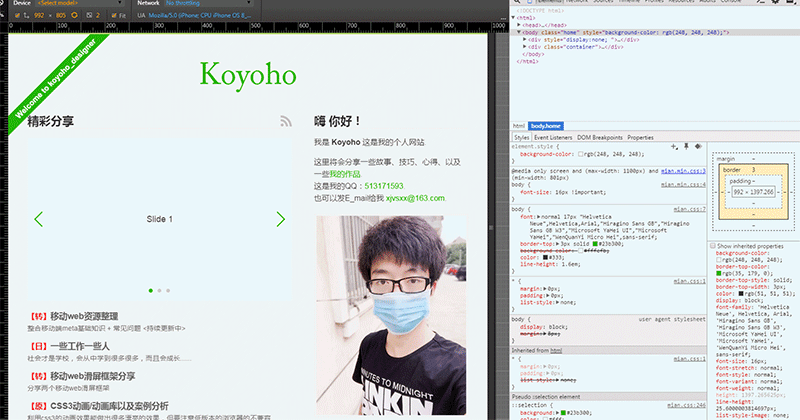800x420 pixels.
Task: Open mian.css:246 source link
Action: point(686,405)
